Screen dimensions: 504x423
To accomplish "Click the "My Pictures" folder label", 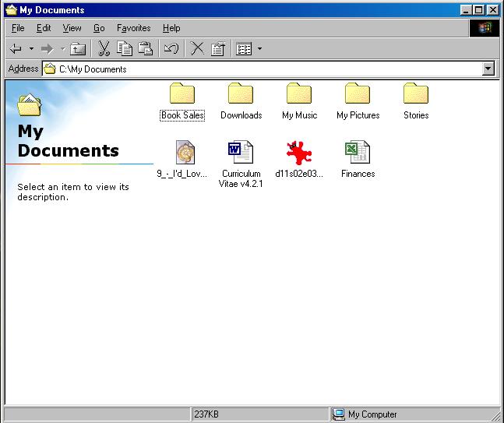I will click(358, 115).
